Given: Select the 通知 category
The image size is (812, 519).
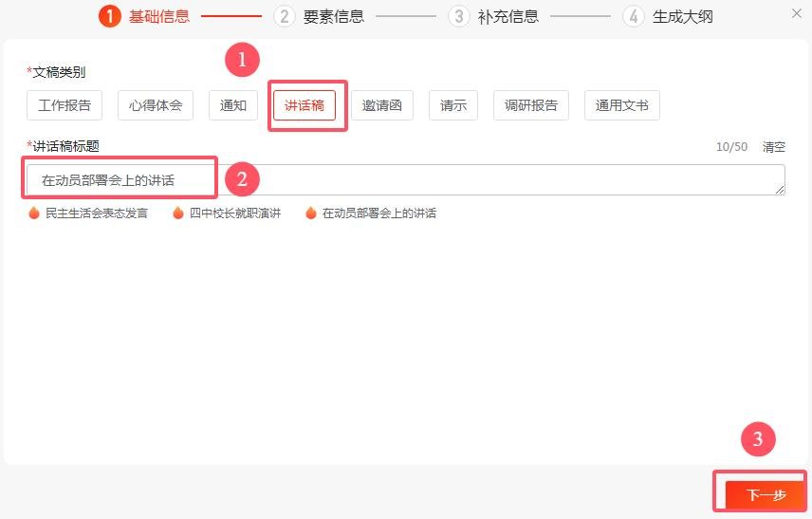Looking at the screenshot, I should pyautogui.click(x=233, y=105).
